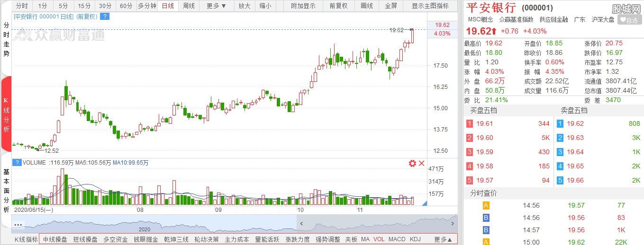Image resolution: width=644 pixels, height=245 pixels.
Task: Switch to 1分 timeframe
Action: tap(43, 6)
